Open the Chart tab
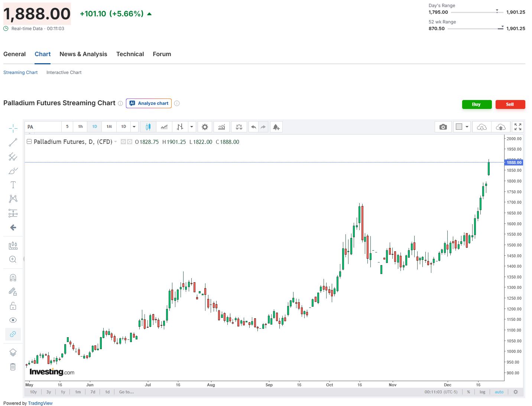 [x=43, y=54]
